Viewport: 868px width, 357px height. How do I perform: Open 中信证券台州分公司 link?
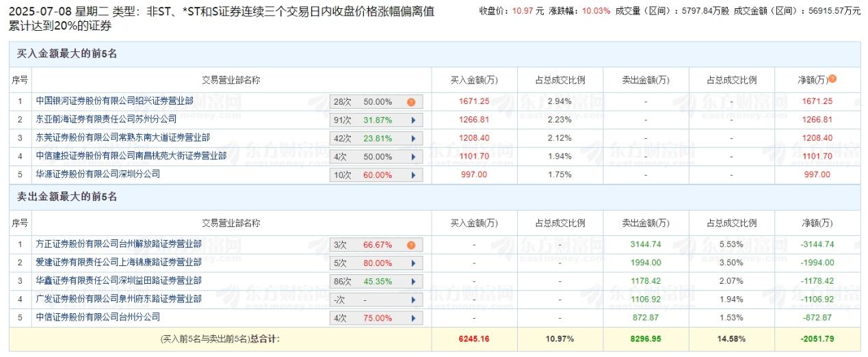coord(98,317)
